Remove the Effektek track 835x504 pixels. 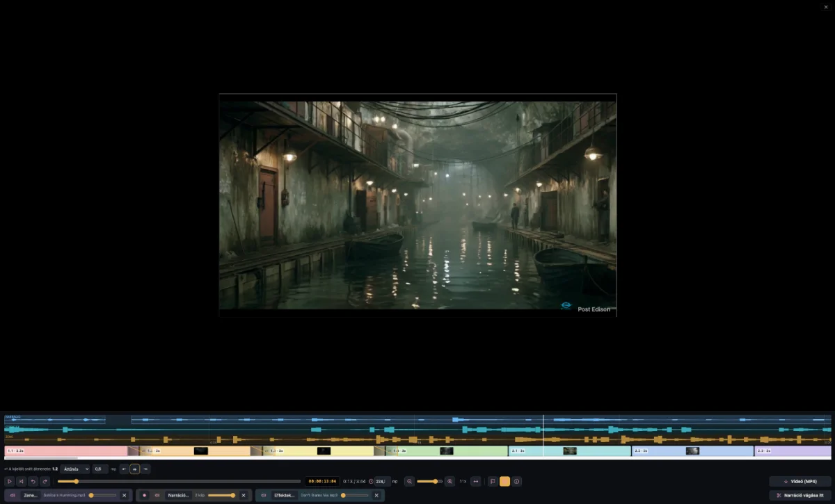tap(376, 496)
